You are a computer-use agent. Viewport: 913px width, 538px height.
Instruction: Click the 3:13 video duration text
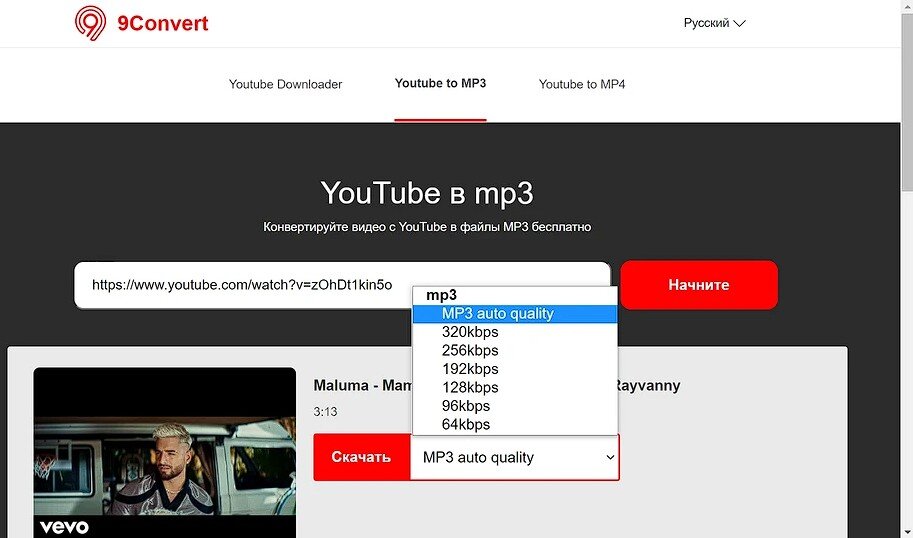pyautogui.click(x=325, y=412)
